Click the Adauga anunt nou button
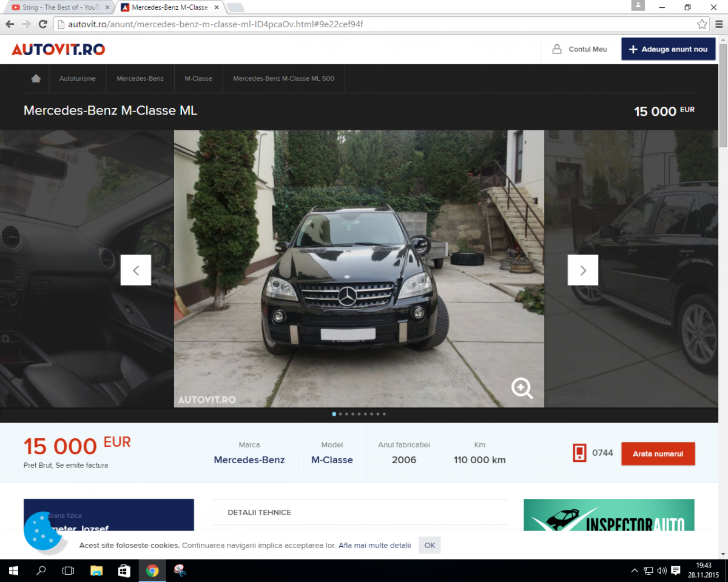Screen dimensions: 728x582 [x=668, y=49]
